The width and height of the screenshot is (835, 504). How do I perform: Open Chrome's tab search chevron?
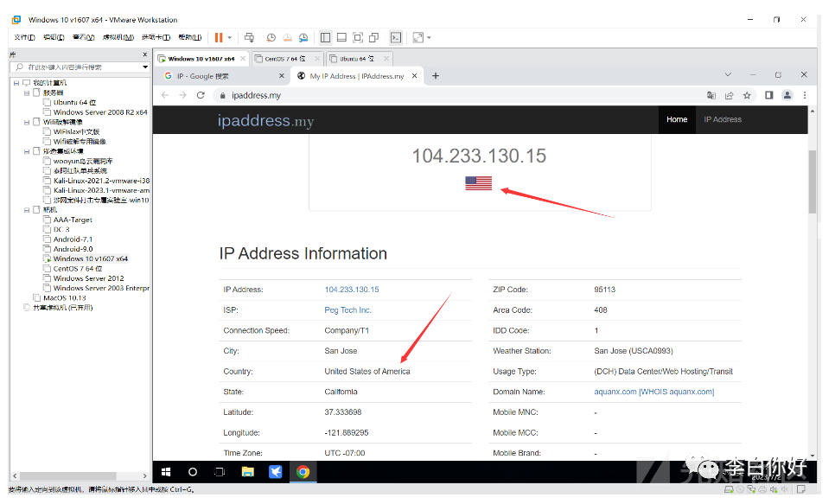728,74
